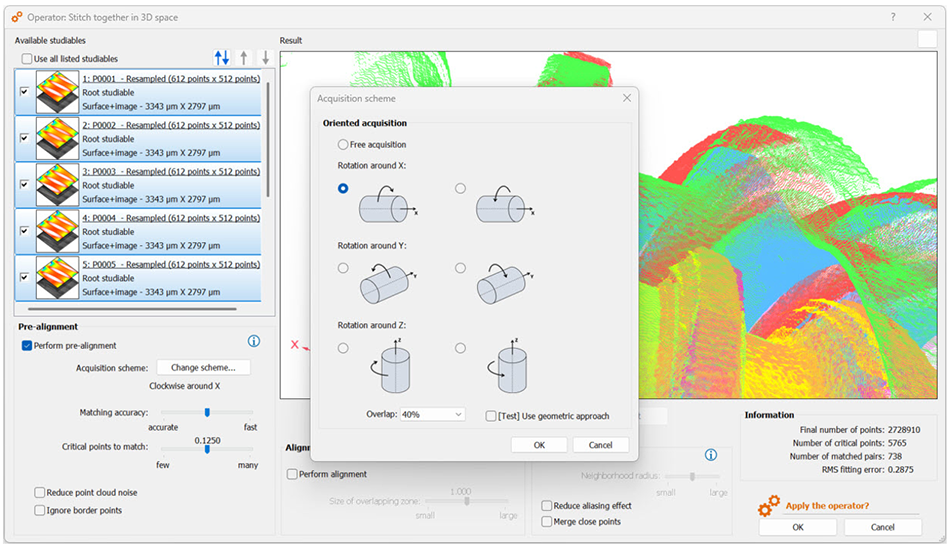The image size is (952, 546).
Task: Select the Free acquisition radio button
Action: (343, 145)
